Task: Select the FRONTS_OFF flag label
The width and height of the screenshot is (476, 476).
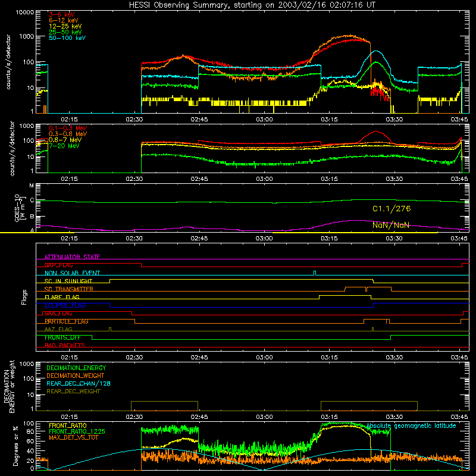Action: pyautogui.click(x=62, y=337)
